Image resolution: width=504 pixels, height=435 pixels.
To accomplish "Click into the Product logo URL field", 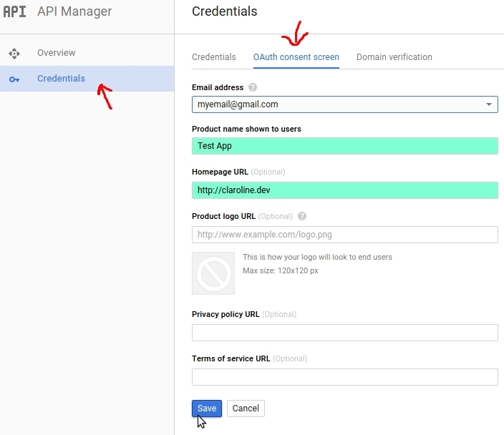I will (345, 235).
